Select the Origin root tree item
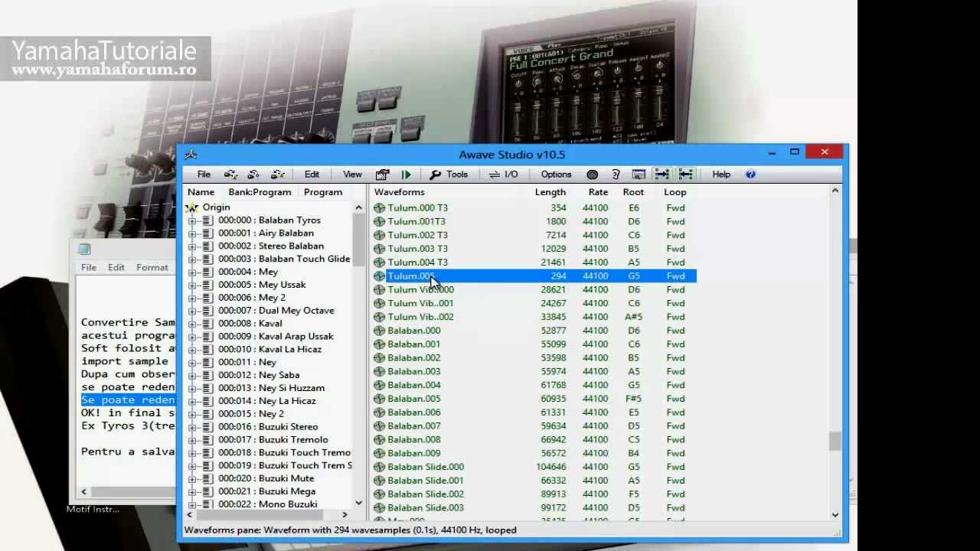Image resolution: width=980 pixels, height=551 pixels. (x=216, y=207)
